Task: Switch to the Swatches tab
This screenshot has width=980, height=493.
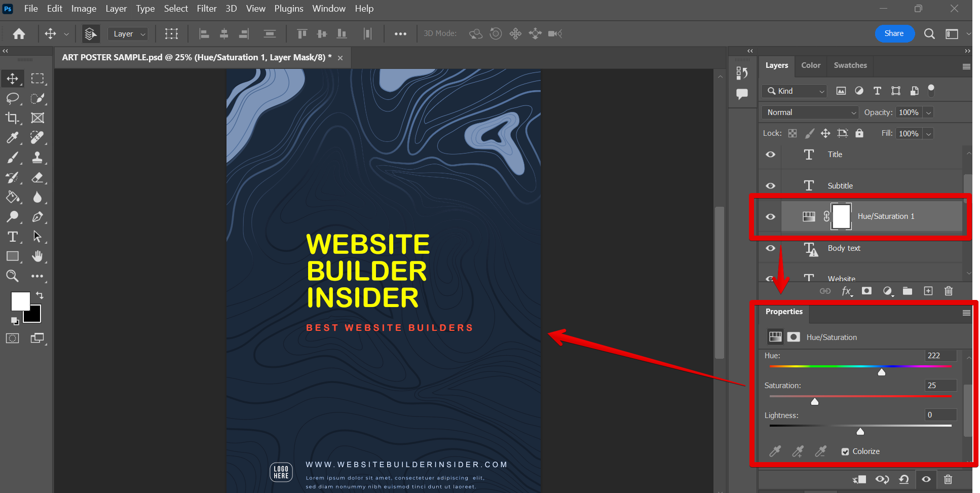Action: pyautogui.click(x=850, y=65)
